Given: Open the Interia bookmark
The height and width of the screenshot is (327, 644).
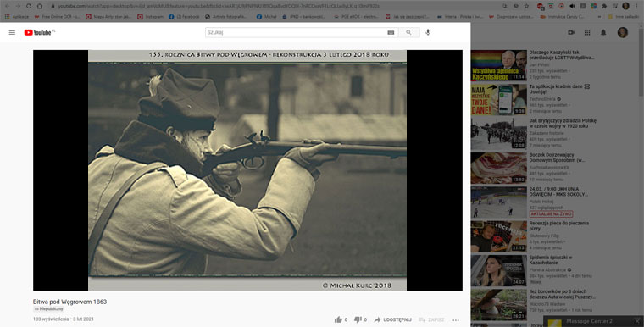Looking at the screenshot, I should pyautogui.click(x=459, y=17).
